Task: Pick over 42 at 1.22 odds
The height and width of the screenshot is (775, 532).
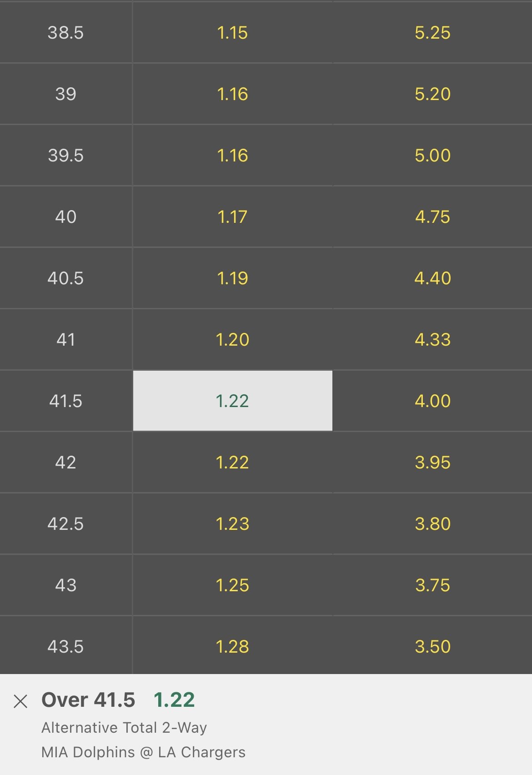Action: [x=232, y=463]
